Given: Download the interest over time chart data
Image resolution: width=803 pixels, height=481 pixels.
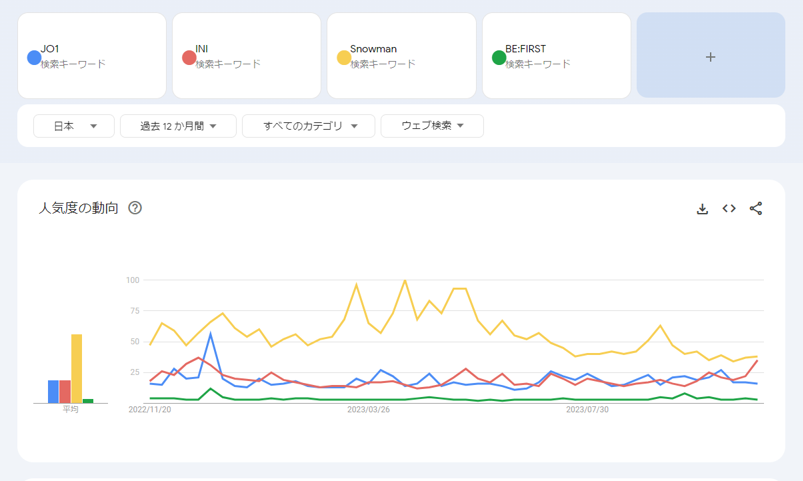Looking at the screenshot, I should [x=702, y=208].
